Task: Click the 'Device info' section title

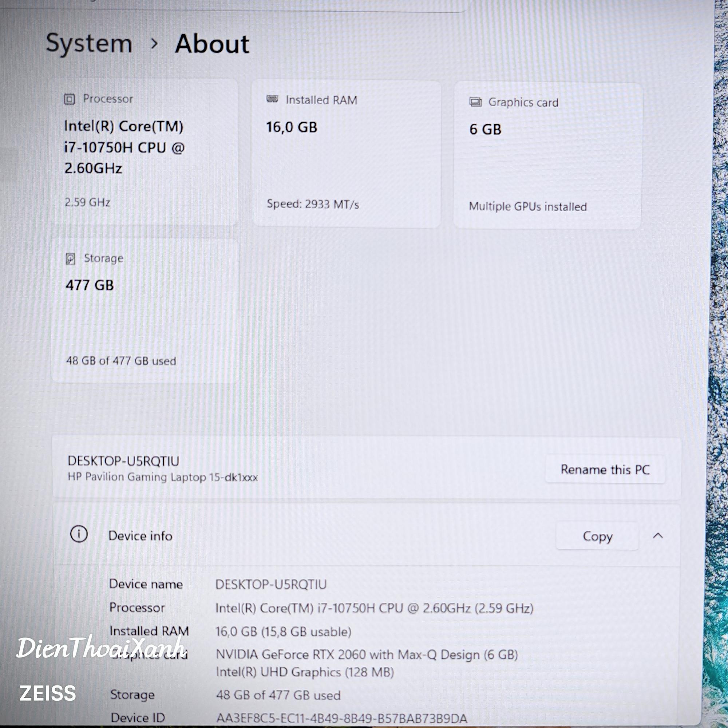Action: coord(140,536)
